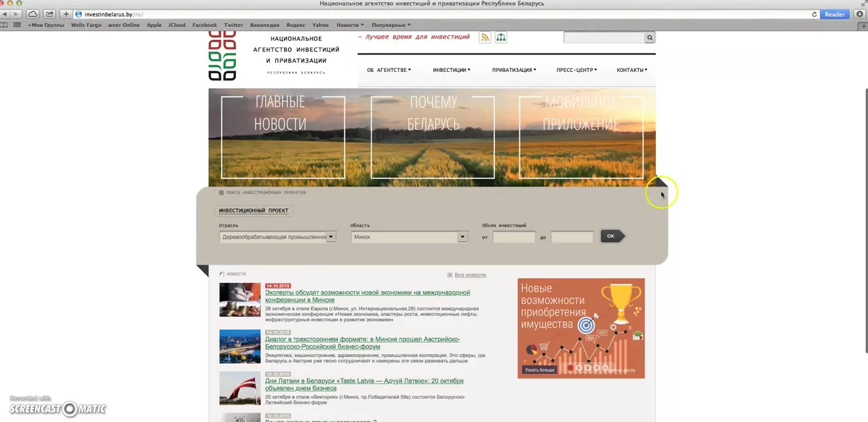This screenshot has width=868, height=422.
Task: Open the "Википедия" bookmark
Action: pyautogui.click(x=264, y=25)
